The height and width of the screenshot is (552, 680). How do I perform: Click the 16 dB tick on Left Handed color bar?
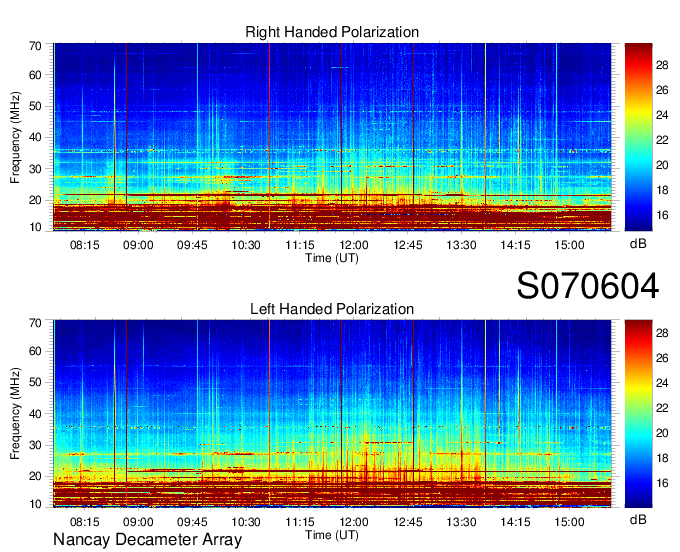tap(662, 483)
